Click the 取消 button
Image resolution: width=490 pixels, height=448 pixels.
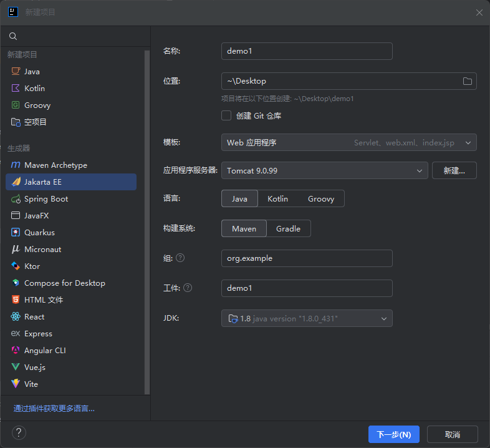click(452, 434)
